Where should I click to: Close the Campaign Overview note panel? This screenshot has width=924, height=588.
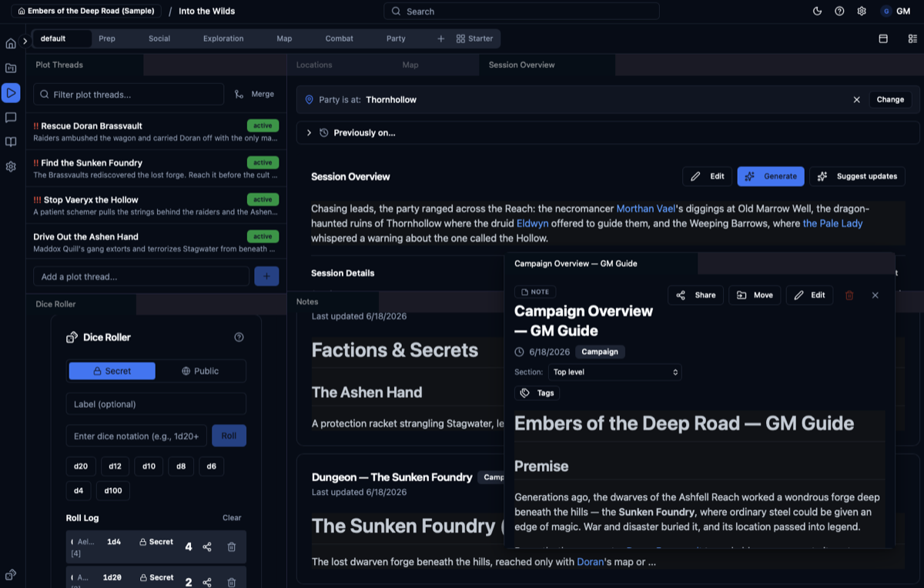pos(875,296)
